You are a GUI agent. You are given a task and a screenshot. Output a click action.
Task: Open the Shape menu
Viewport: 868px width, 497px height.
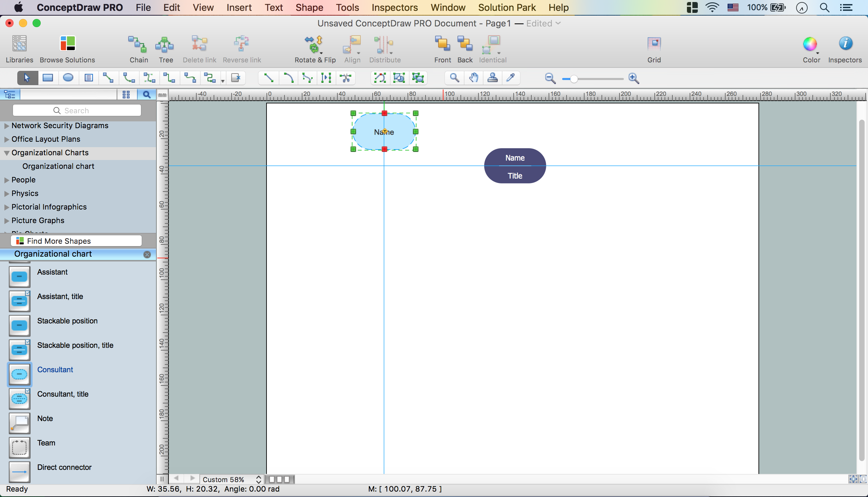click(309, 7)
